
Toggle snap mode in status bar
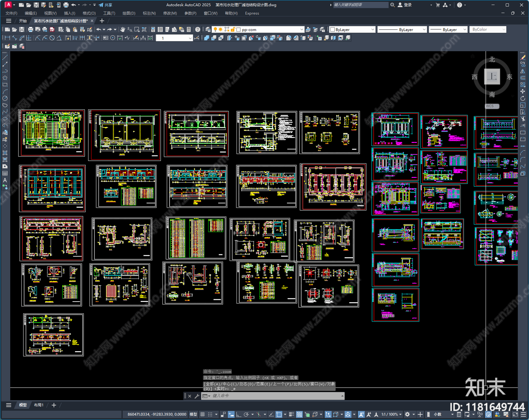pos(210,414)
